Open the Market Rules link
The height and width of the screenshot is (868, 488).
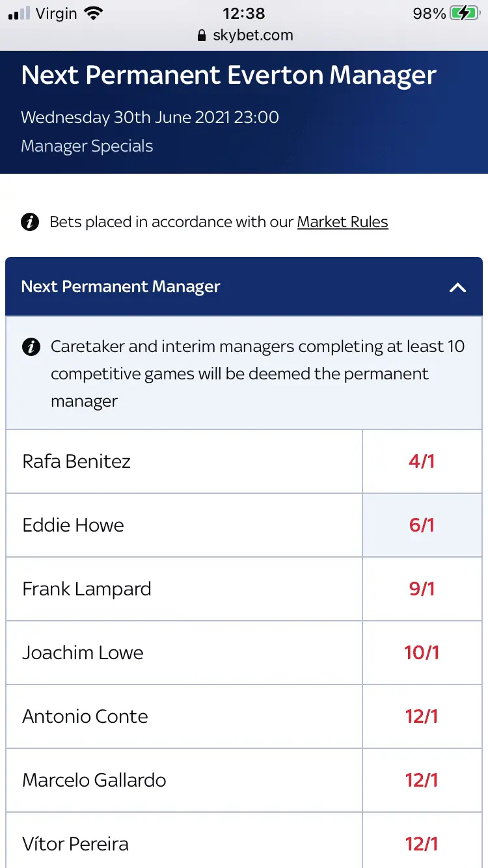pos(342,222)
